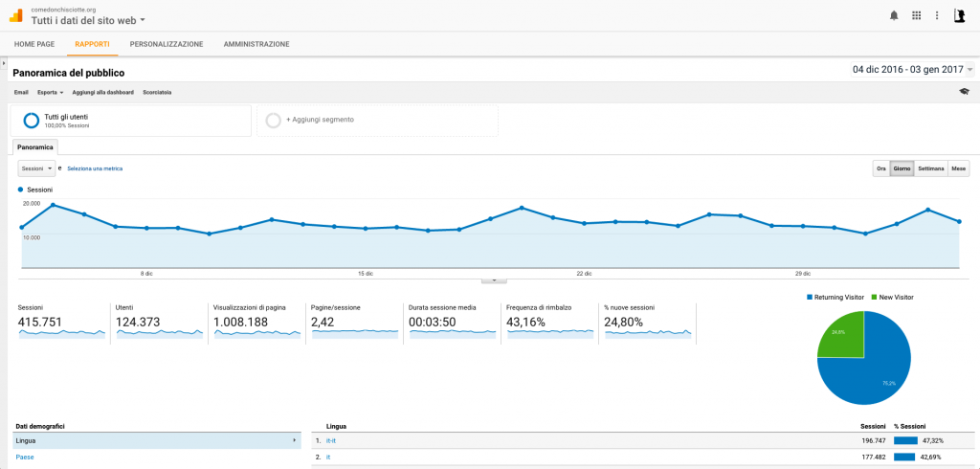
Task: Switch chart granularity to Ora
Action: (x=881, y=168)
